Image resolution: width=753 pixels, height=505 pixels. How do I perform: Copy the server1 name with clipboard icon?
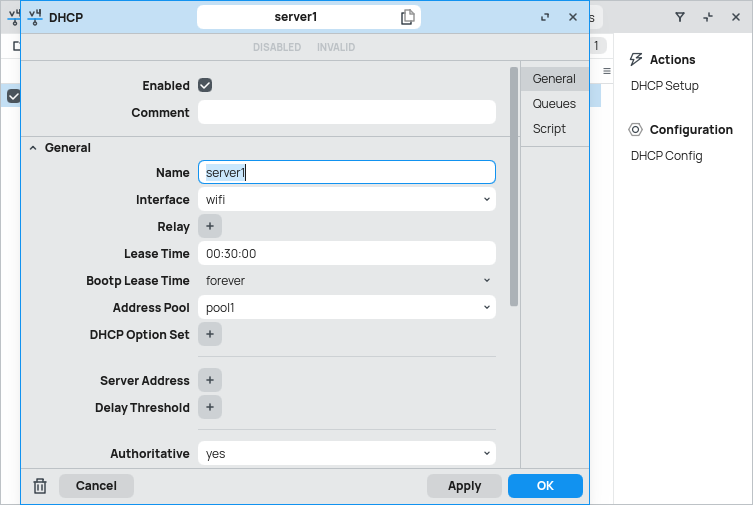[x=407, y=17]
